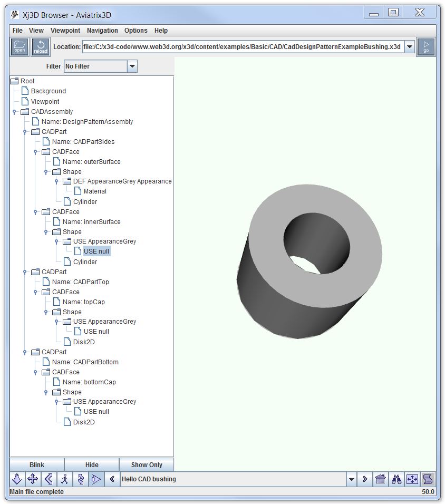
Task: Select the walk navigation mode icon
Action: coord(64,479)
